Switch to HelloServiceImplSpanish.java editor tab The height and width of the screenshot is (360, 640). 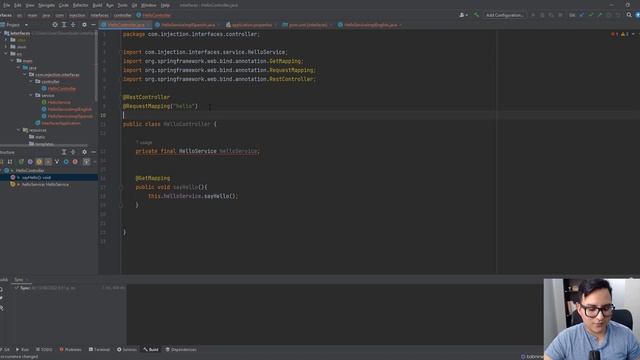click(188, 25)
